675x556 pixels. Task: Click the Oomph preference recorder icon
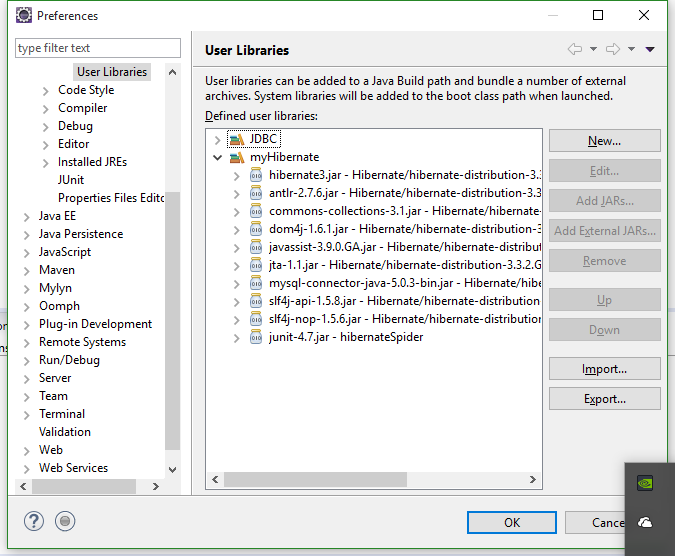pyautogui.click(x=65, y=521)
